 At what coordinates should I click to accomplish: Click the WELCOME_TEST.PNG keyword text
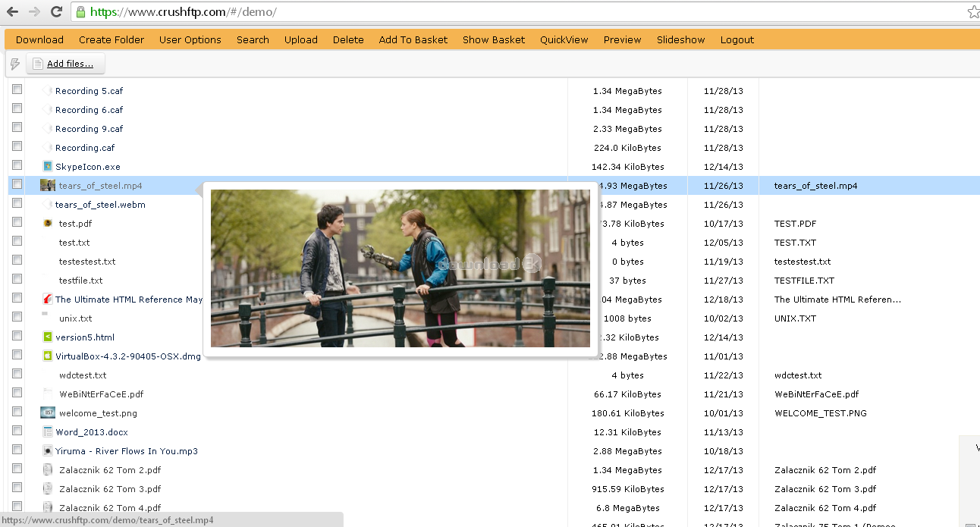click(821, 413)
